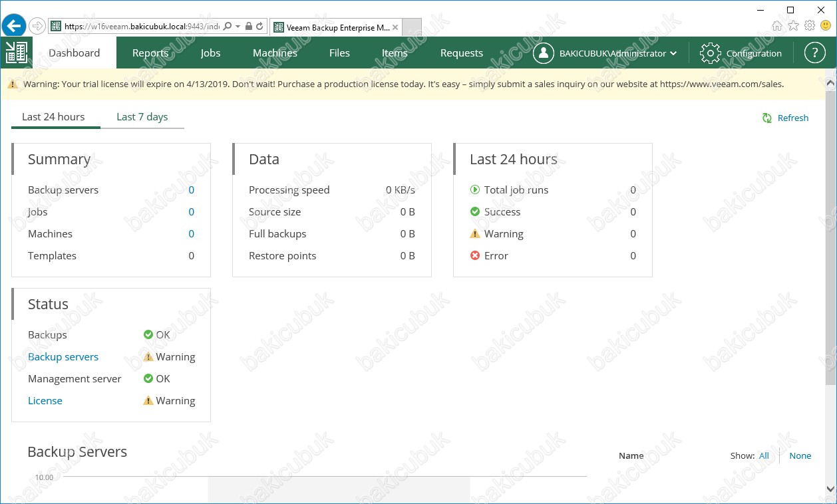Click the smiley feedback icon
This screenshot has width=837, height=504.
tap(826, 26)
